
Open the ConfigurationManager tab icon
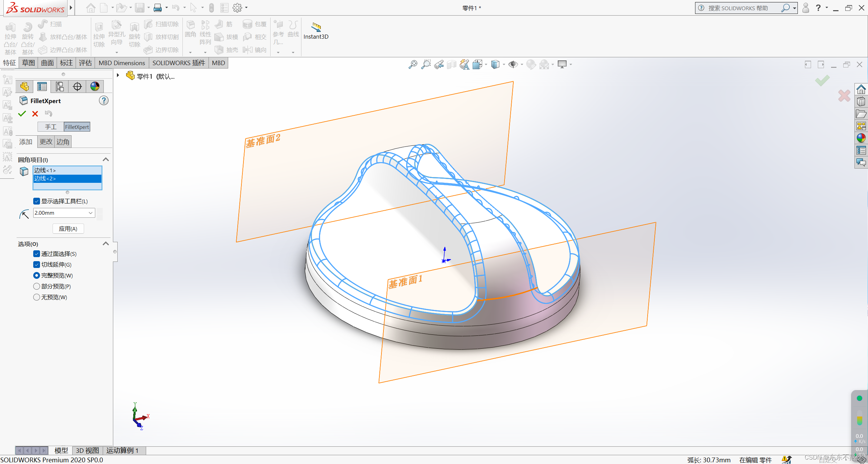click(60, 86)
